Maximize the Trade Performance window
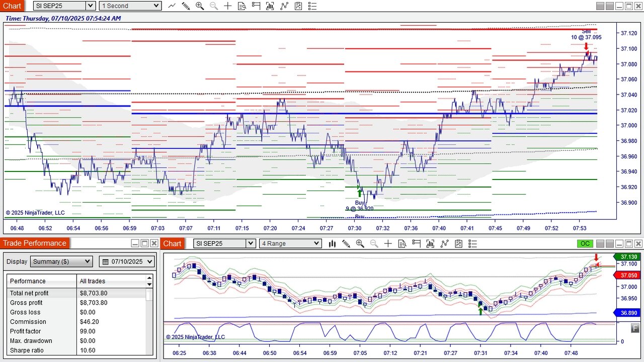 pyautogui.click(x=145, y=243)
